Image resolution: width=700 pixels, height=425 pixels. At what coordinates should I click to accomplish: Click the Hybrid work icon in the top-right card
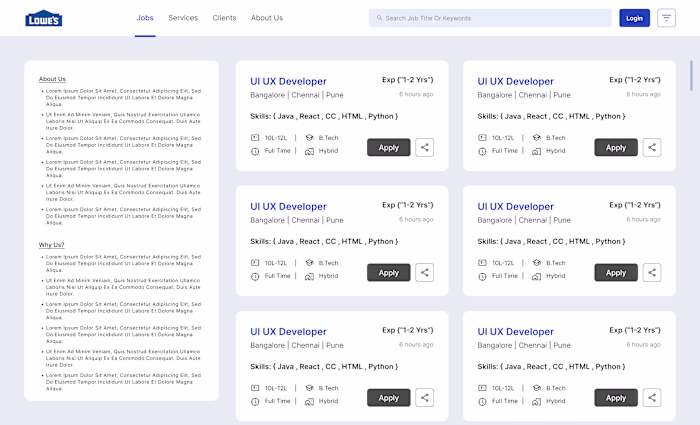tap(537, 151)
